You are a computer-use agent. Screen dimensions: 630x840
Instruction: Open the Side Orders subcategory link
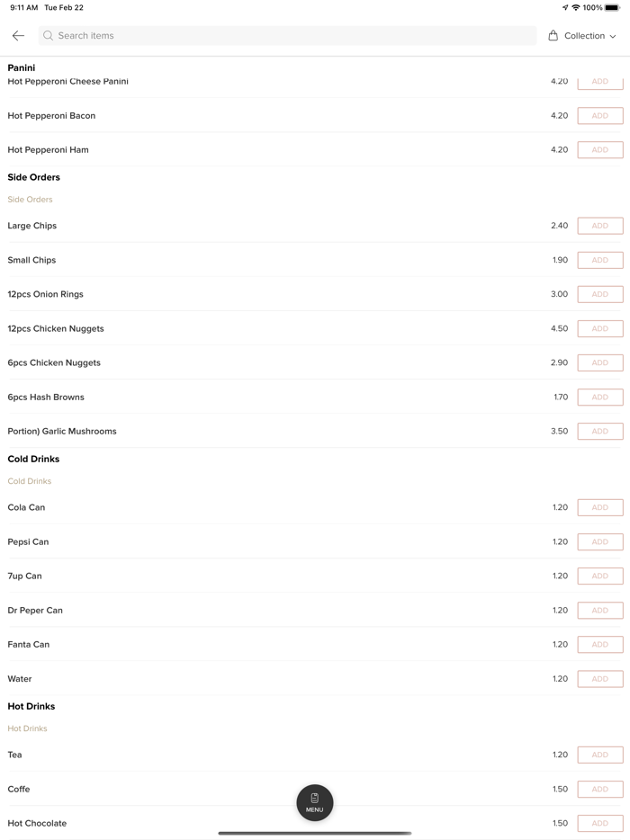coord(31,200)
